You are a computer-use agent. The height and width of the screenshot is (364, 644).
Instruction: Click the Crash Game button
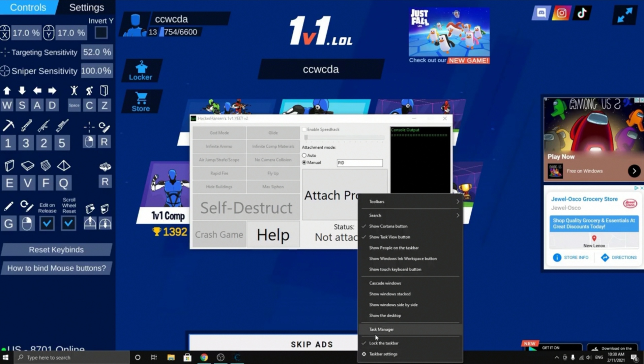pyautogui.click(x=219, y=235)
